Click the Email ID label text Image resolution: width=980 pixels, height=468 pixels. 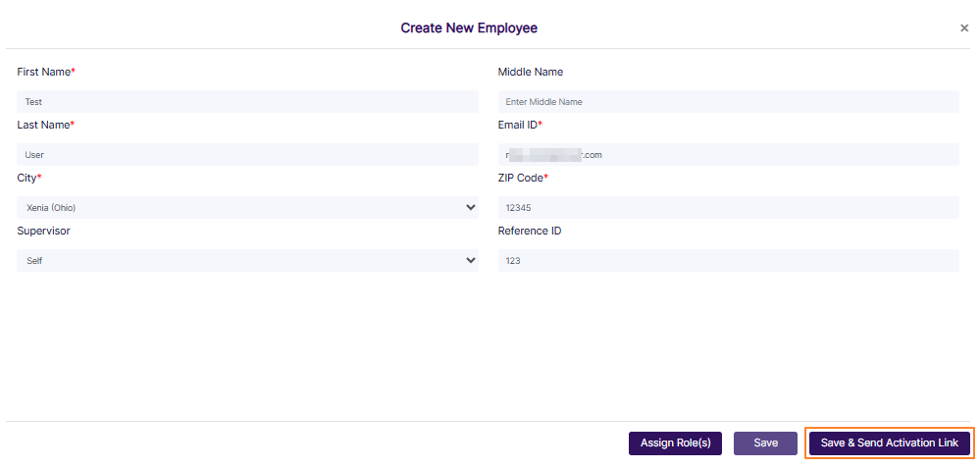519,126
